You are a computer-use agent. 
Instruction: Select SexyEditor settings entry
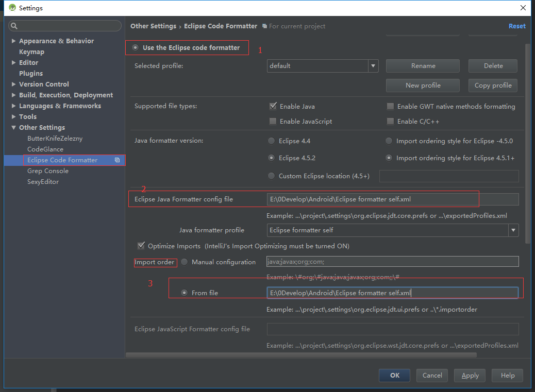[43, 182]
